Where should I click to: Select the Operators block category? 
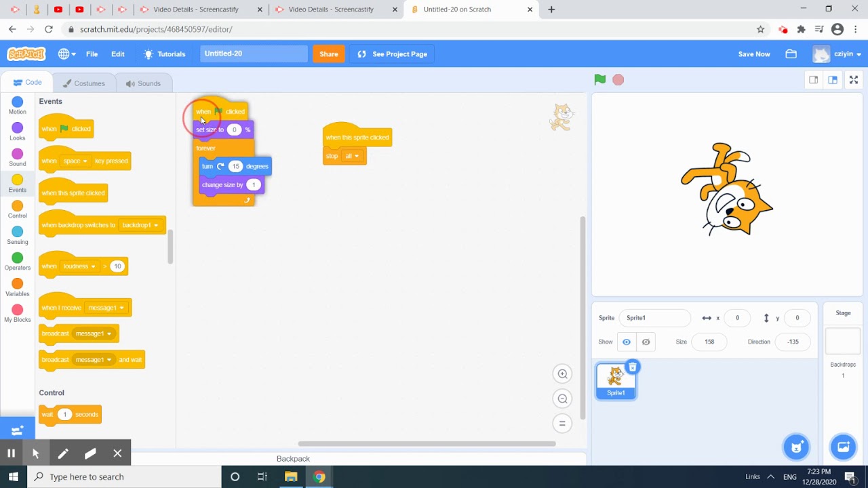[17, 261]
